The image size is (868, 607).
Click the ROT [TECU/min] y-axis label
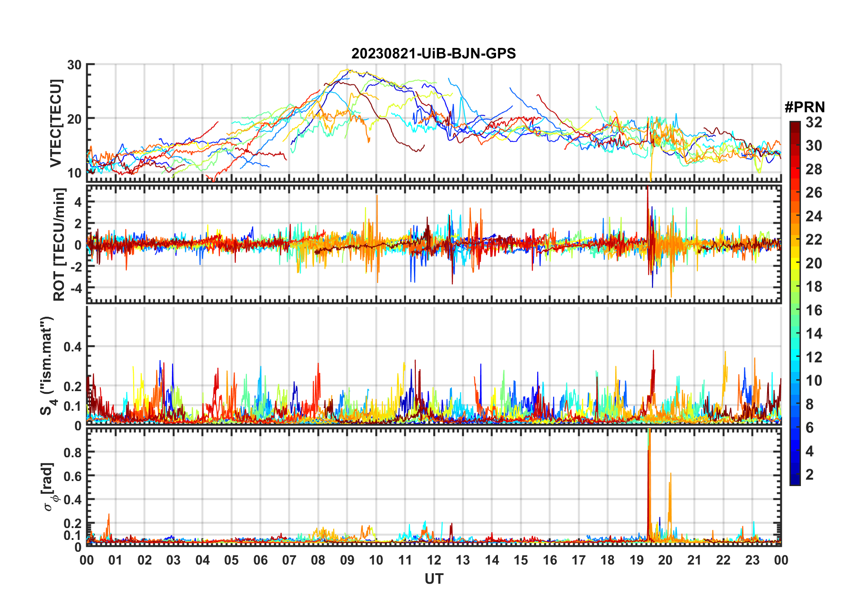(59, 244)
